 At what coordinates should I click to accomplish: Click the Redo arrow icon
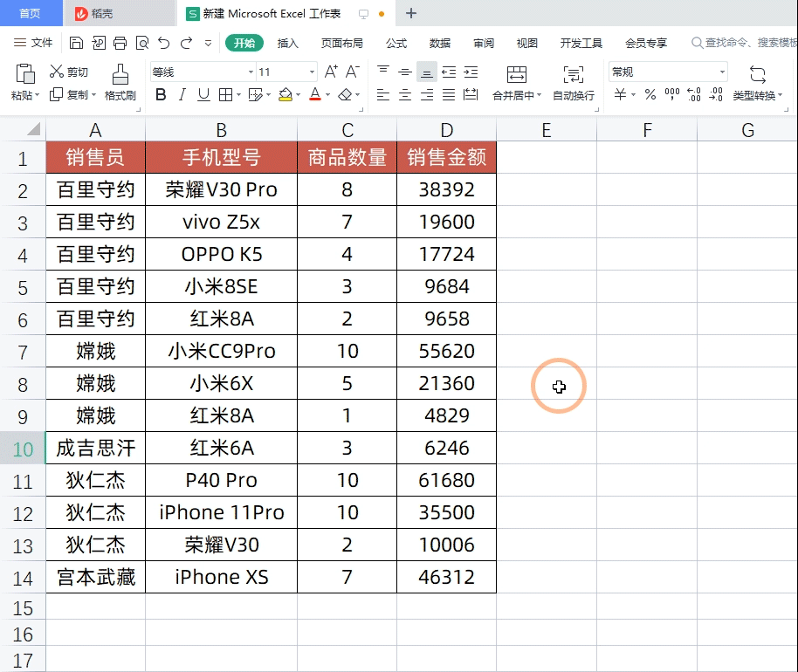185,44
